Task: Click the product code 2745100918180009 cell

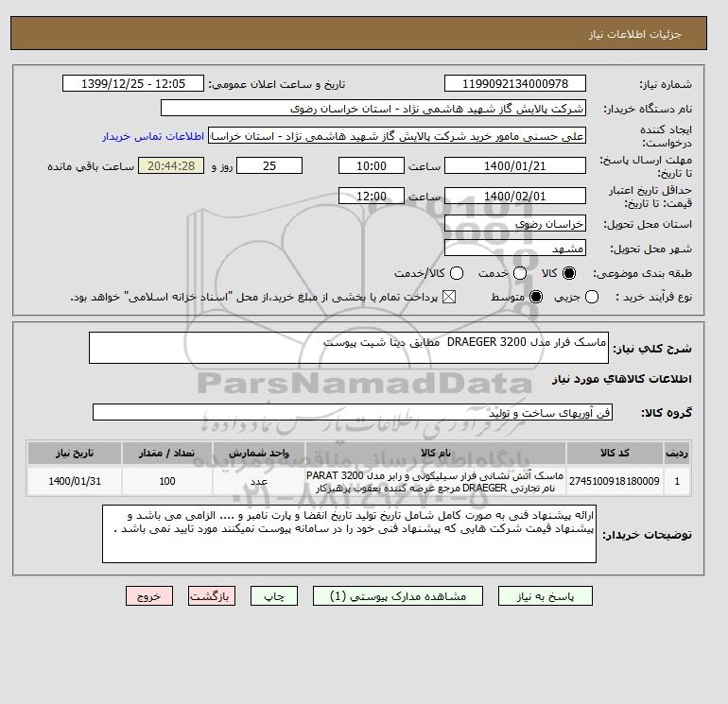Action: tap(615, 481)
